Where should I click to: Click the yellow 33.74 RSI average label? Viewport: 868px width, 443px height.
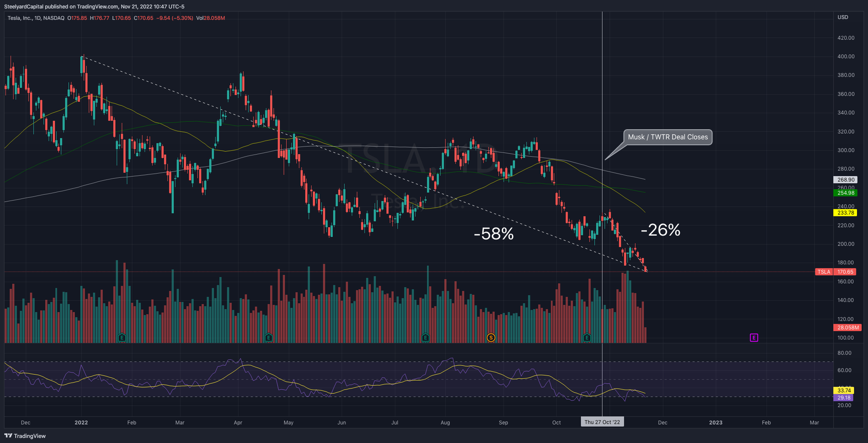pos(844,390)
